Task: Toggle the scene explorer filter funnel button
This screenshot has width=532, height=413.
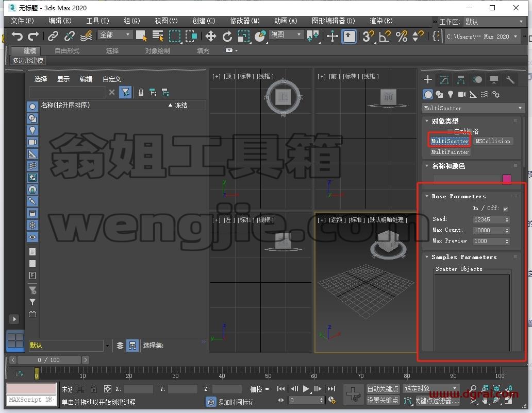Action: pyautogui.click(x=125, y=92)
